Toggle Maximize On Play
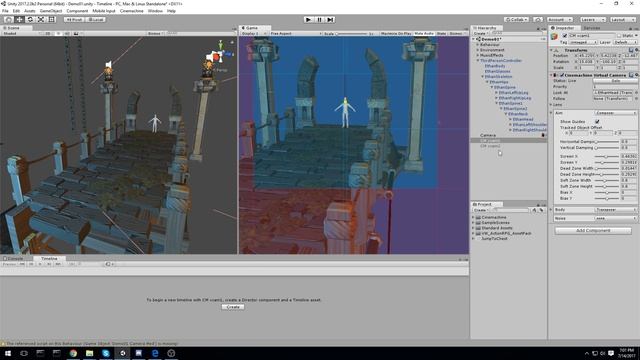 [x=396, y=33]
